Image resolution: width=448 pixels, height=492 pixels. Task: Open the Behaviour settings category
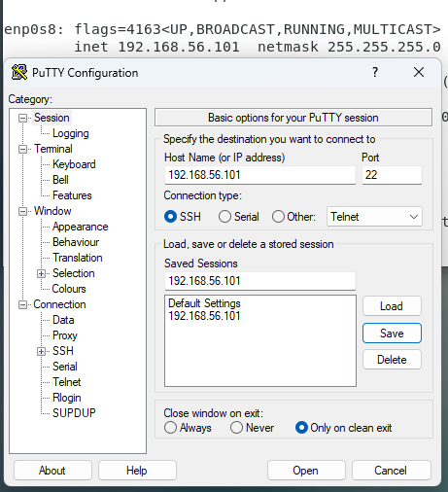pyautogui.click(x=76, y=242)
